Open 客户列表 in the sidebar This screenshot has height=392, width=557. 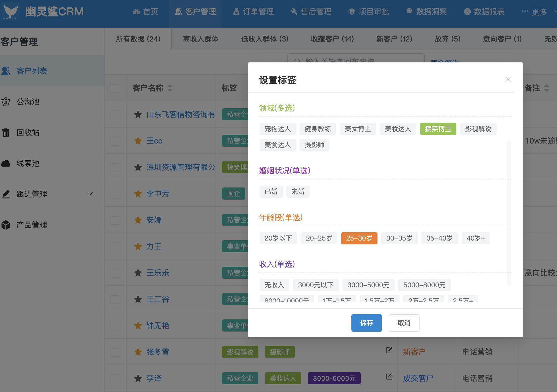click(32, 71)
